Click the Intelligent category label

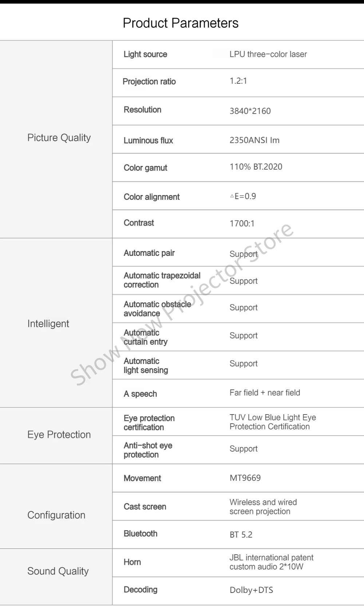click(48, 324)
